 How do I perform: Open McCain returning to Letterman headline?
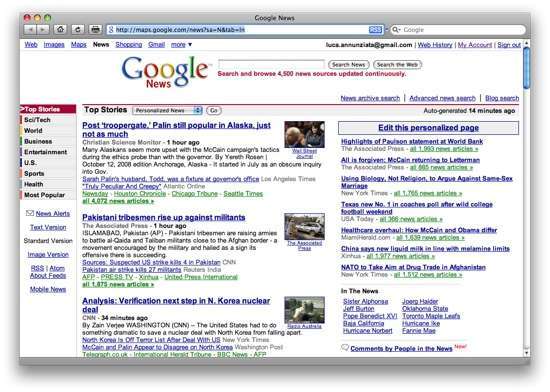[x=411, y=160]
